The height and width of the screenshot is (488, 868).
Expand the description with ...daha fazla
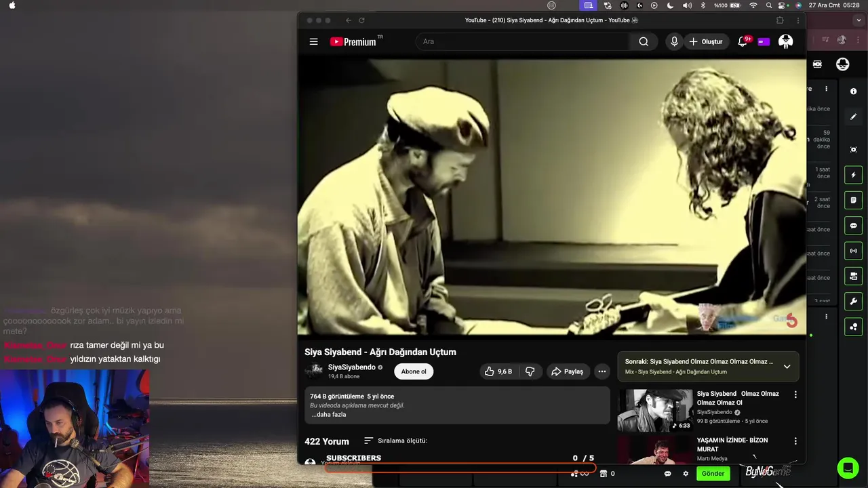329,414
